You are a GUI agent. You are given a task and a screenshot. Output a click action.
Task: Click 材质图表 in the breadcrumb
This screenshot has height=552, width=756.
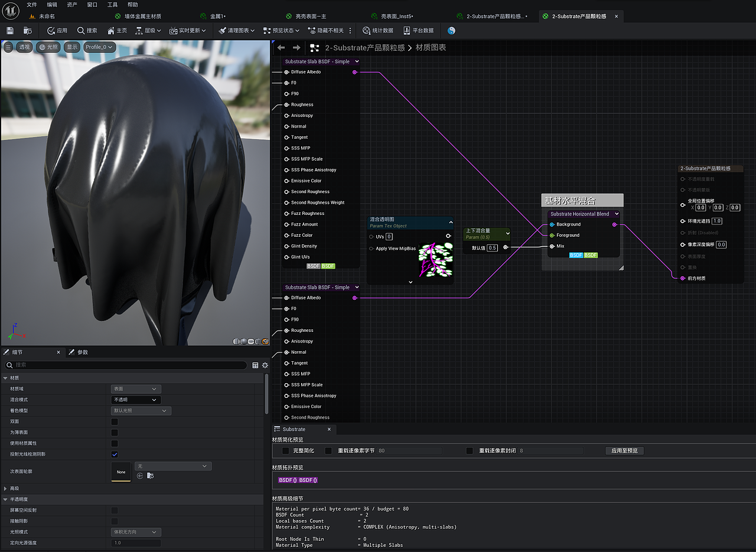431,48
